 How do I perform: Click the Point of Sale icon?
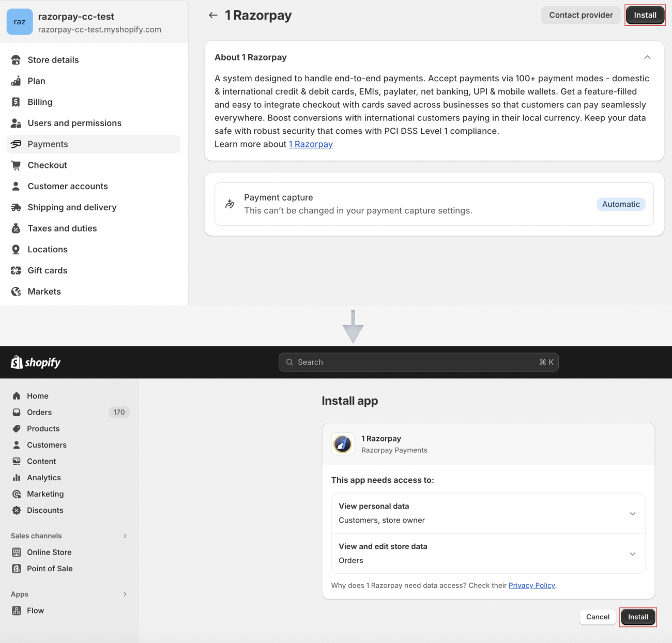[x=17, y=569]
